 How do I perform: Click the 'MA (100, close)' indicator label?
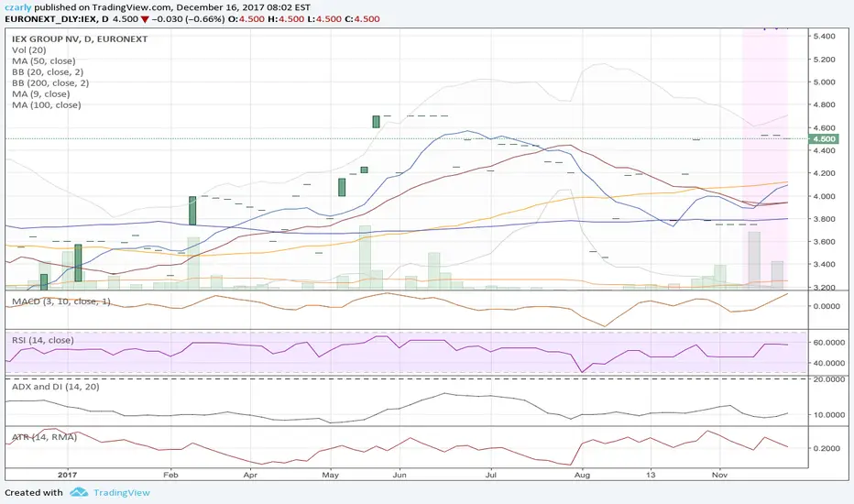pyautogui.click(x=47, y=104)
